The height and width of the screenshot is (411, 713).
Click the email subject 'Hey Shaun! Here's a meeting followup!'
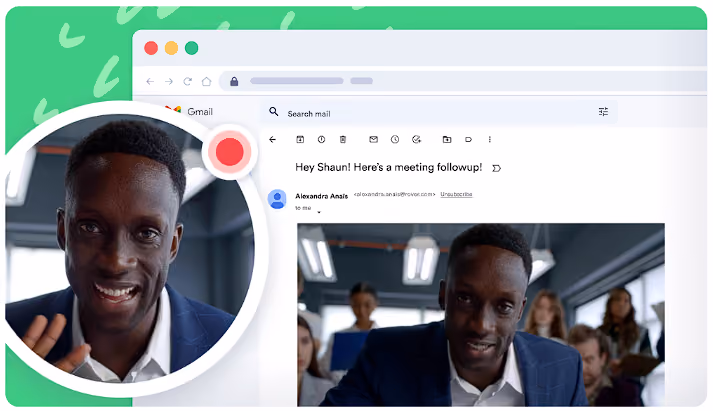click(x=388, y=167)
